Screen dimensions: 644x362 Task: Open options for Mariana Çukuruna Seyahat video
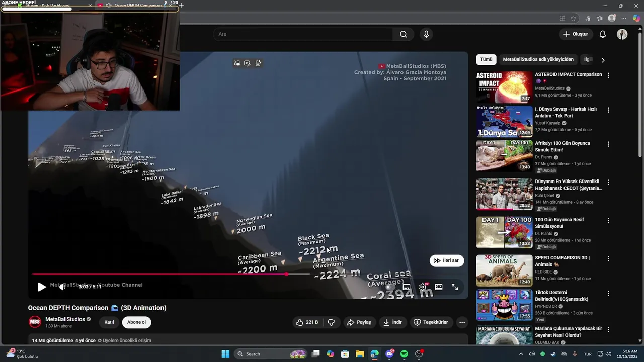[608, 329]
